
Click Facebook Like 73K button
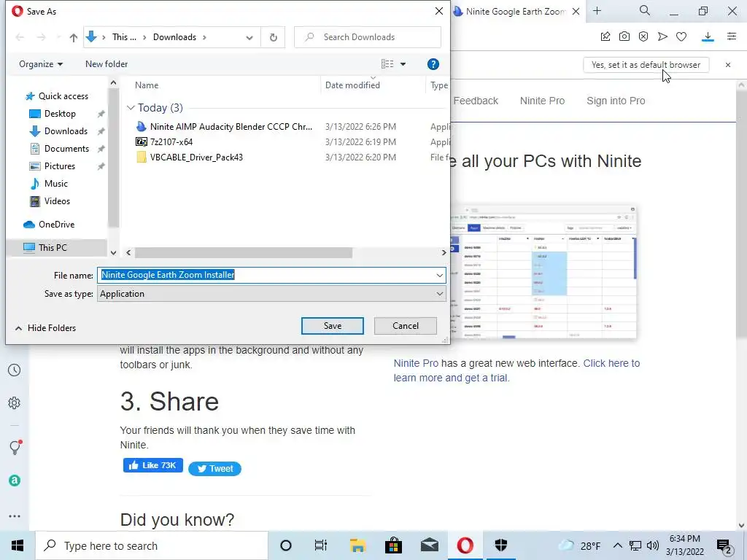(153, 465)
